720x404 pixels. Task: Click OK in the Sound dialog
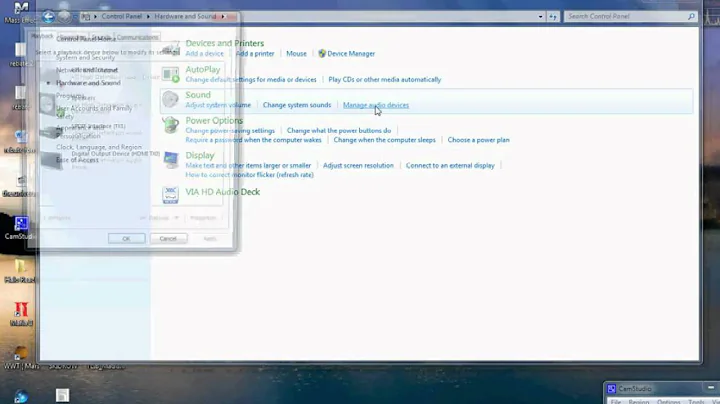(x=126, y=239)
